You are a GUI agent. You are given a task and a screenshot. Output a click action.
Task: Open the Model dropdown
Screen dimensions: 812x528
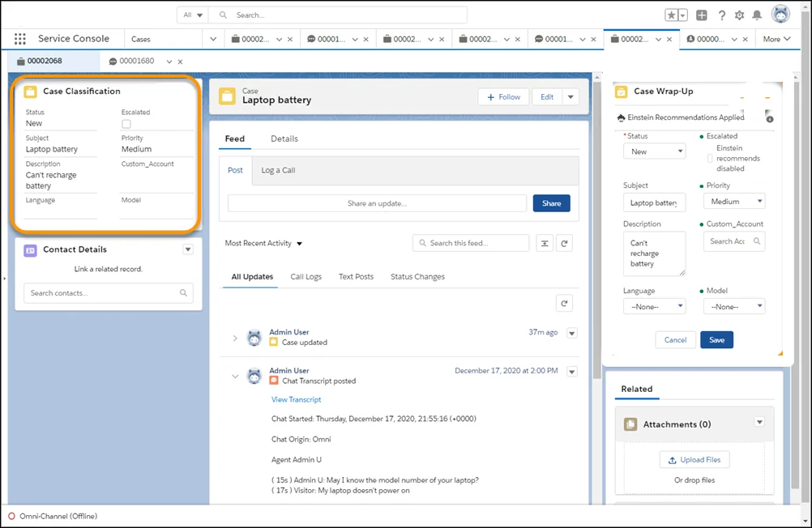(734, 306)
